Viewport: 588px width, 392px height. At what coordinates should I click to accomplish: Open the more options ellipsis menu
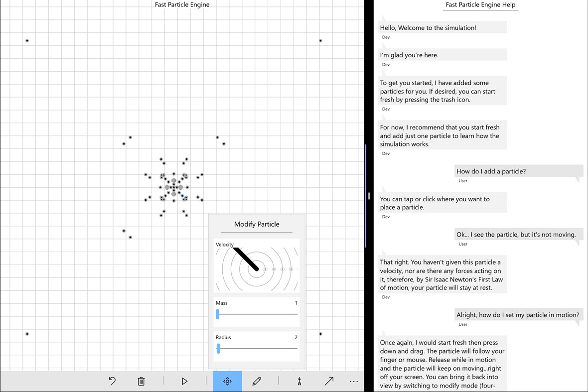click(x=354, y=381)
